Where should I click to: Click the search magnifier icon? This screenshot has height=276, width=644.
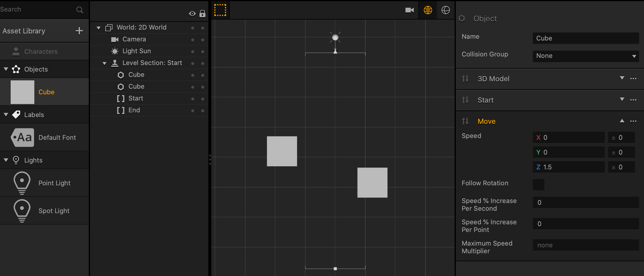[x=80, y=10]
